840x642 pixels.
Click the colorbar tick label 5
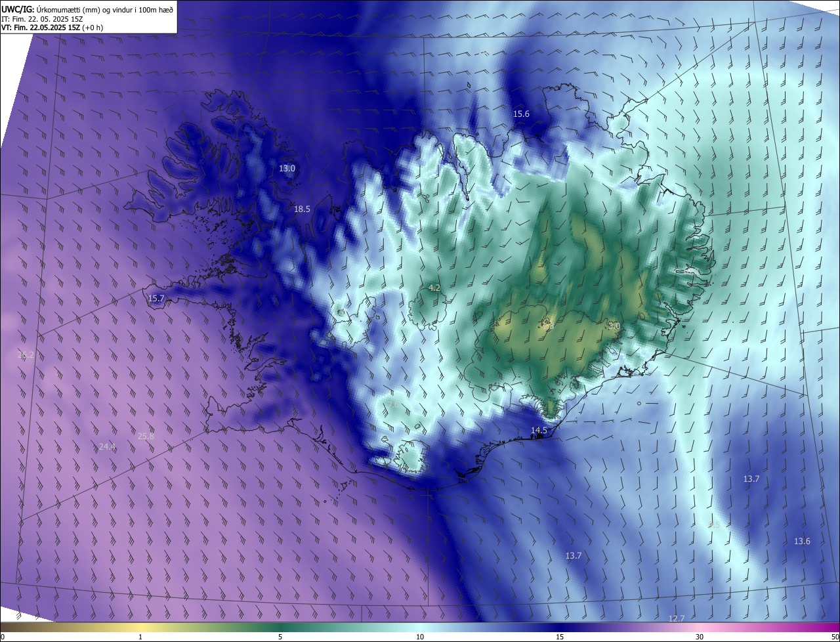[x=280, y=637]
